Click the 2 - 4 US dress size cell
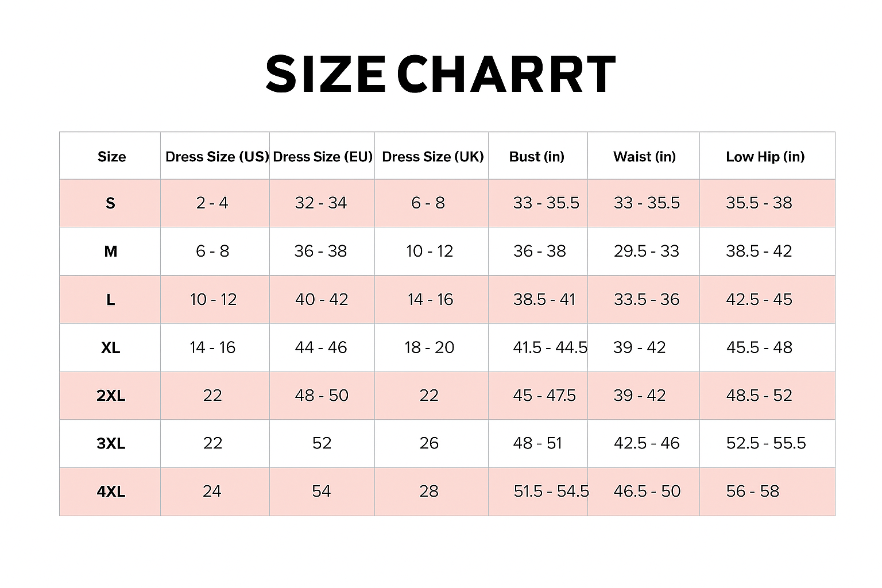The height and width of the screenshot is (588, 882). point(212,203)
